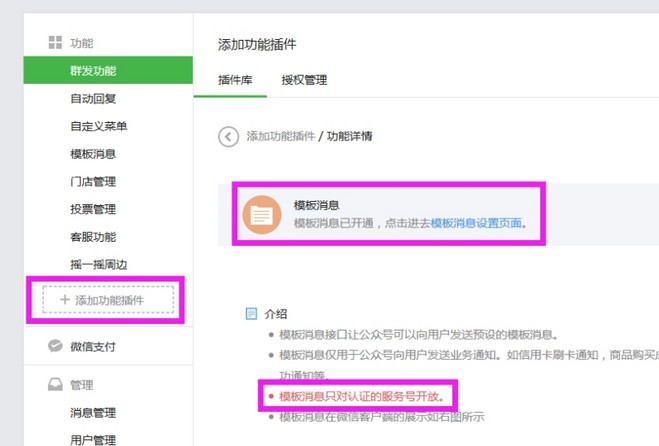Open 自动回复 menu item
The height and width of the screenshot is (446, 659).
93,98
